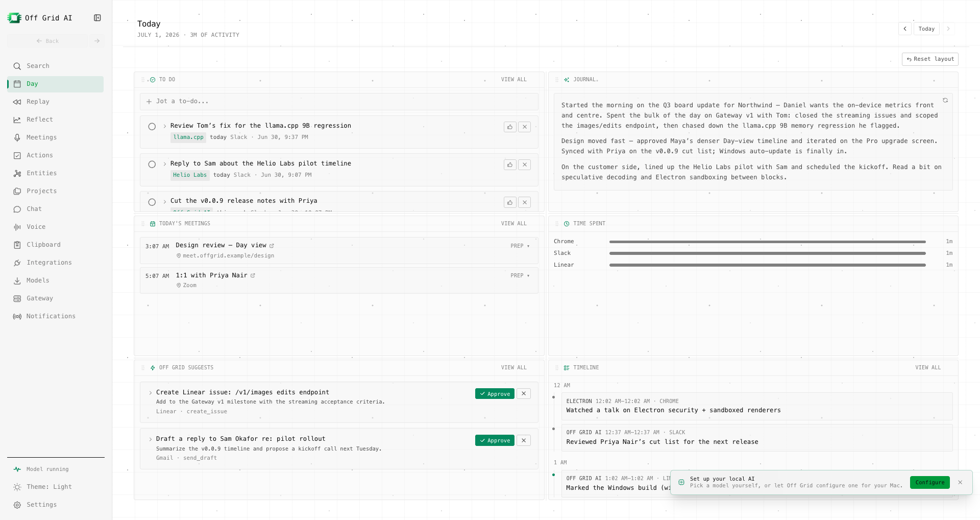Open Meetings from the sidebar

click(x=56, y=137)
